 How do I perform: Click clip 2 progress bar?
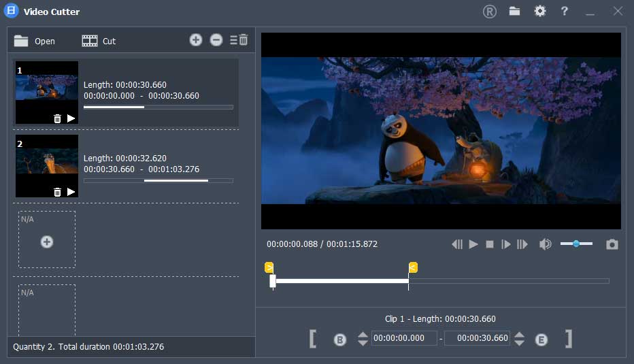pyautogui.click(x=158, y=181)
